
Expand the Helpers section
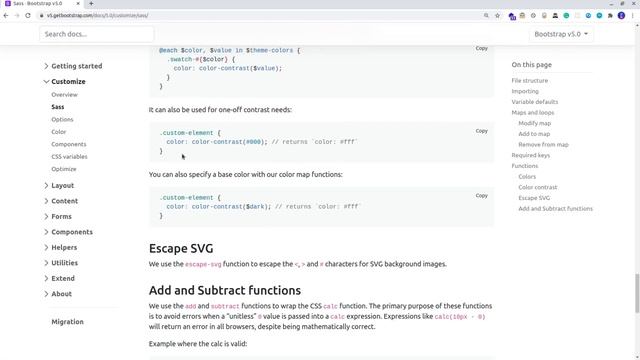click(60, 247)
